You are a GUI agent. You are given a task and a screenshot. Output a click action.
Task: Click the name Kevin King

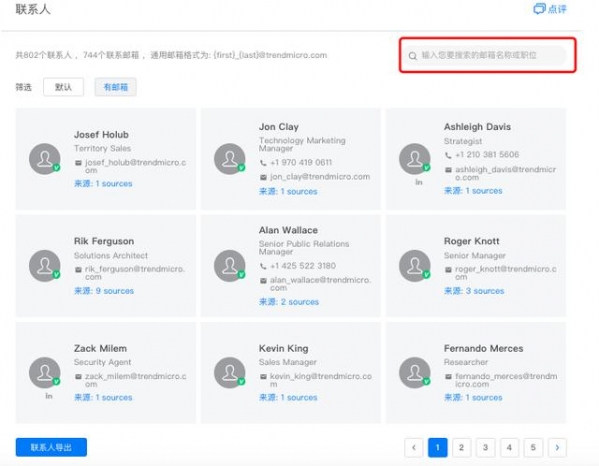283,348
